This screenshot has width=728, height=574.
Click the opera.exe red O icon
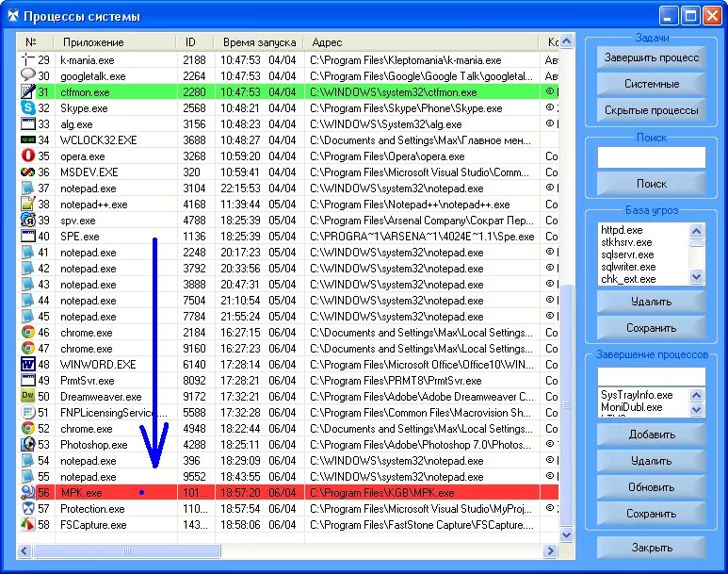pyautogui.click(x=28, y=156)
